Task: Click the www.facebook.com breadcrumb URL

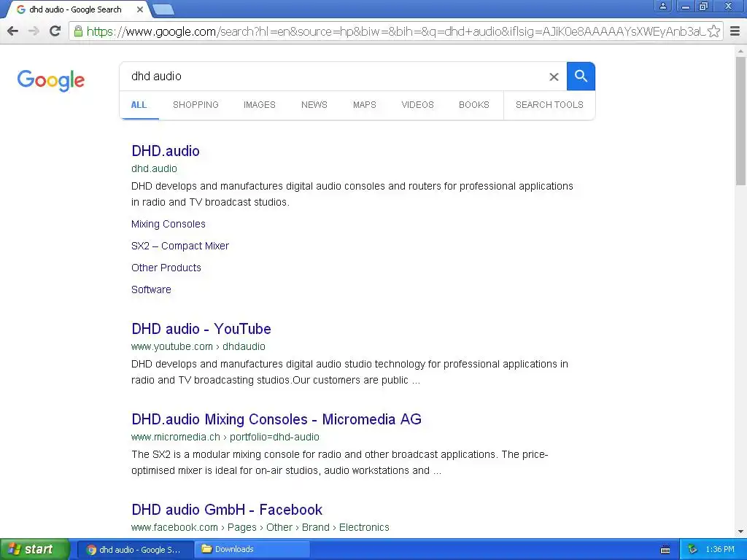Action: point(260,528)
